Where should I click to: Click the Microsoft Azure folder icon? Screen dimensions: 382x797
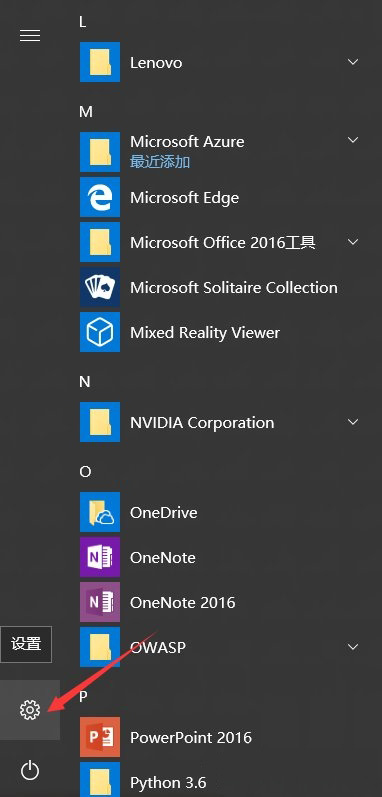100,152
